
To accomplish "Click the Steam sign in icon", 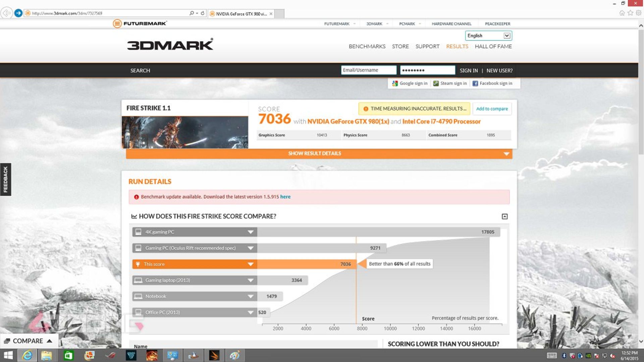I will 436,83.
